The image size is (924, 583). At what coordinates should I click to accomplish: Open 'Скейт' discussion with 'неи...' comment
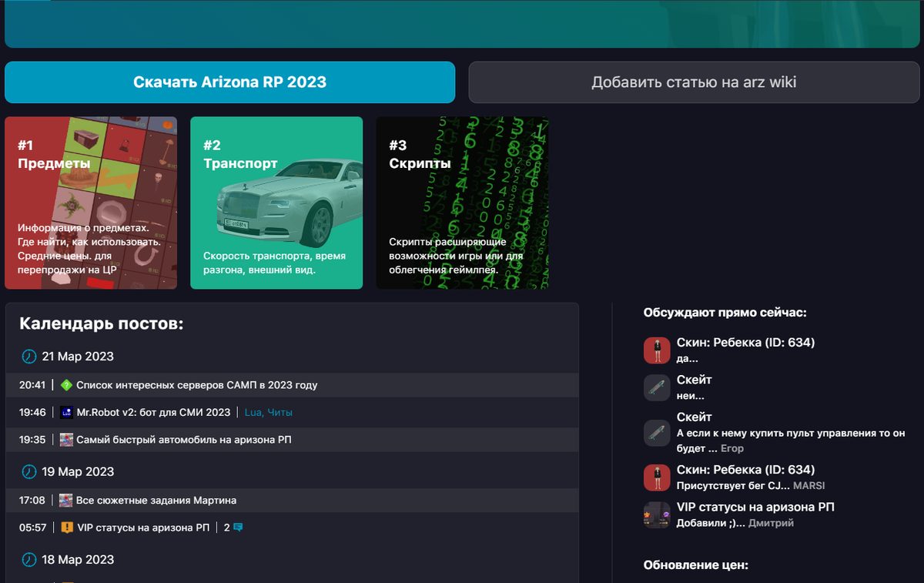[x=695, y=380]
